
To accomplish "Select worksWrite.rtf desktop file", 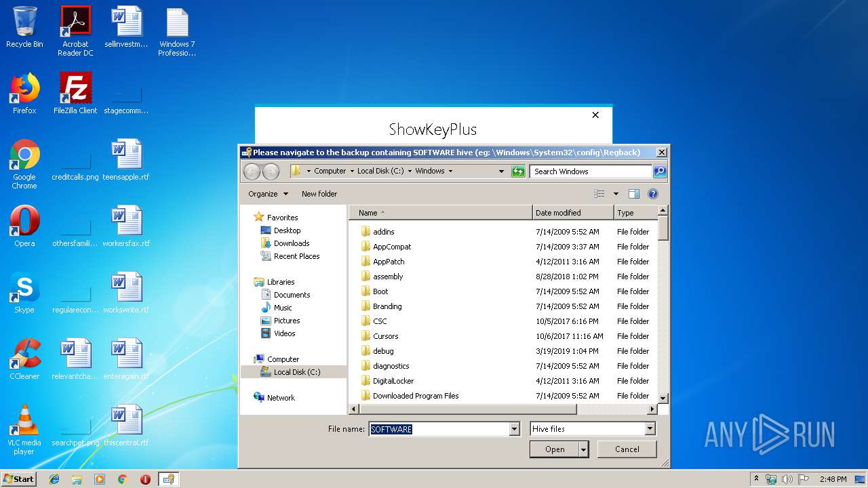I will tap(126, 293).
